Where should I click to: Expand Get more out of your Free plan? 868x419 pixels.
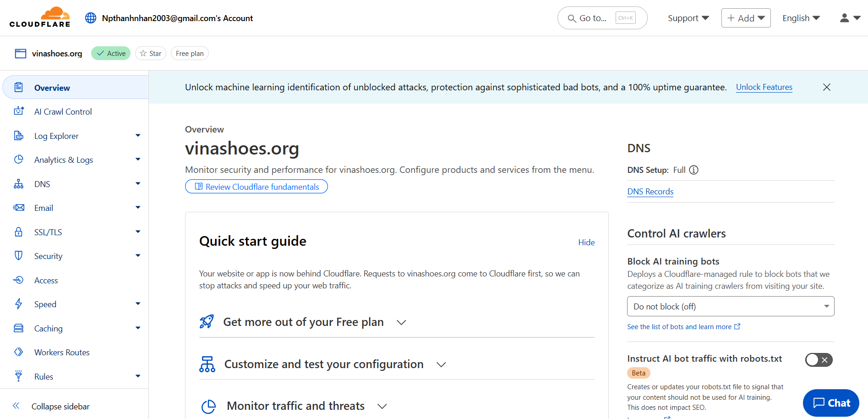(401, 322)
